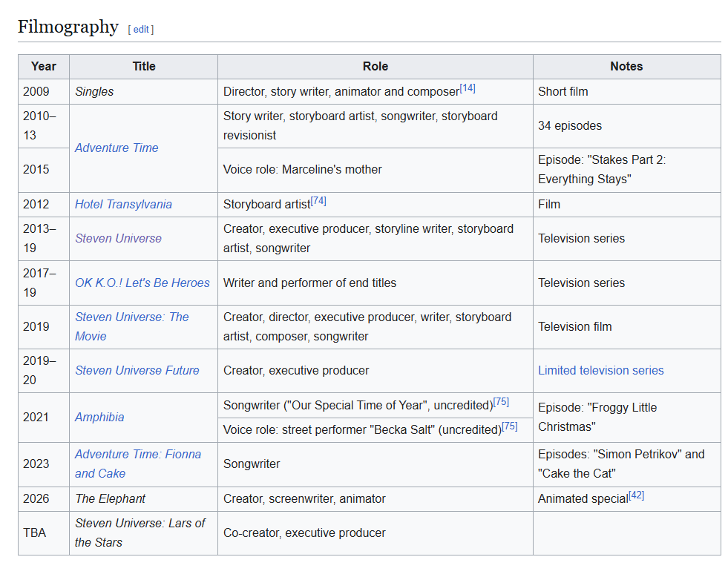
Task: Click the Short film note
Action: point(563,92)
